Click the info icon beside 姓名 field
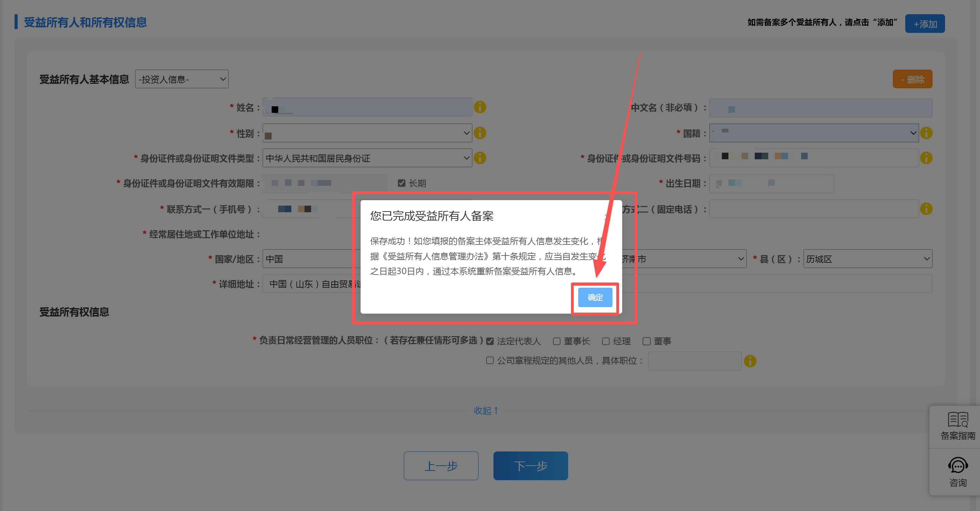The width and height of the screenshot is (980, 511). click(x=480, y=107)
